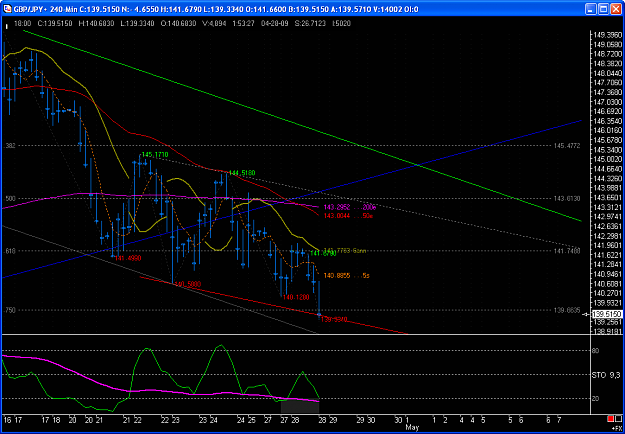
Task: Click the 18:00 bar time in info line
Action: [21, 24]
